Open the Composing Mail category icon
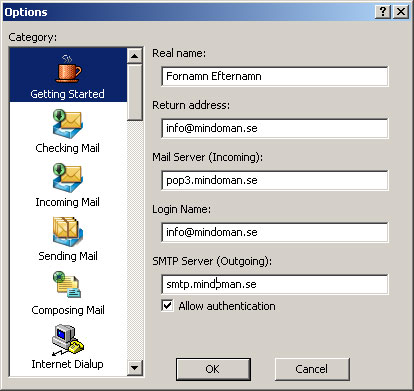Viewport: 414px width, 391px height. click(x=67, y=284)
